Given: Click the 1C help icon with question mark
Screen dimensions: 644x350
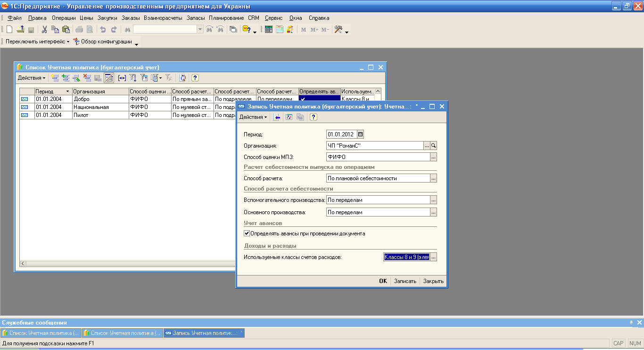Looking at the screenshot, I should pyautogui.click(x=247, y=29).
